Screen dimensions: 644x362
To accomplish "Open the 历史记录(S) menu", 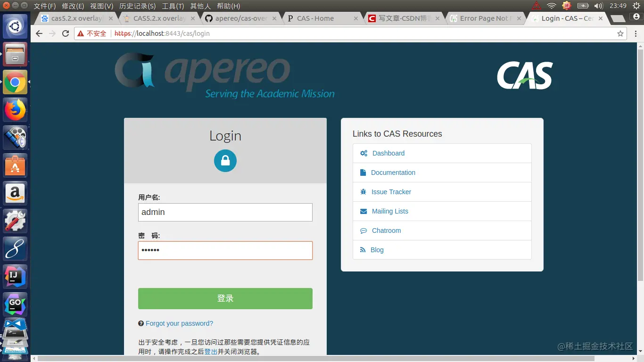I will (138, 6).
